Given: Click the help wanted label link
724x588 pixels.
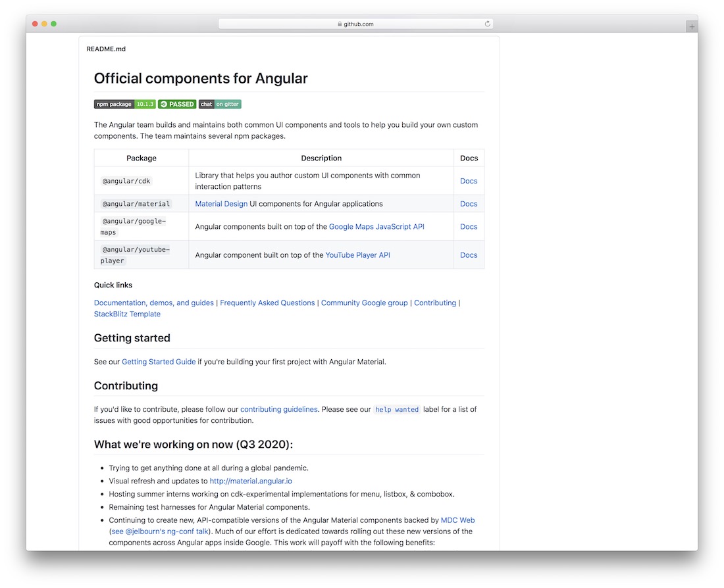Looking at the screenshot, I should [397, 409].
